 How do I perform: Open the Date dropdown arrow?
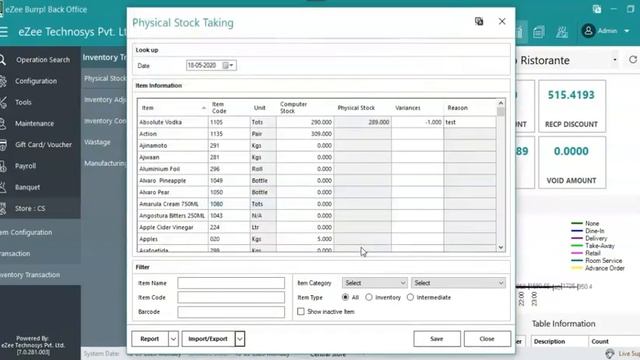click(232, 65)
